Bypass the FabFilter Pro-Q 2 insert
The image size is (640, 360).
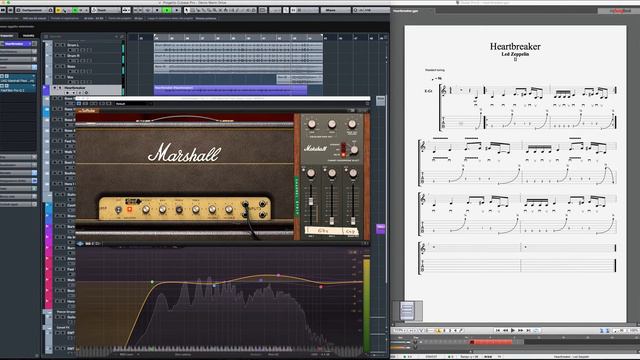click(x=2, y=86)
